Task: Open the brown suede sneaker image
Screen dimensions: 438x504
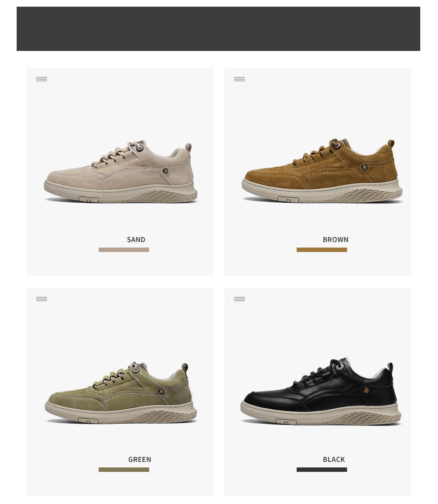Action: pyautogui.click(x=322, y=171)
